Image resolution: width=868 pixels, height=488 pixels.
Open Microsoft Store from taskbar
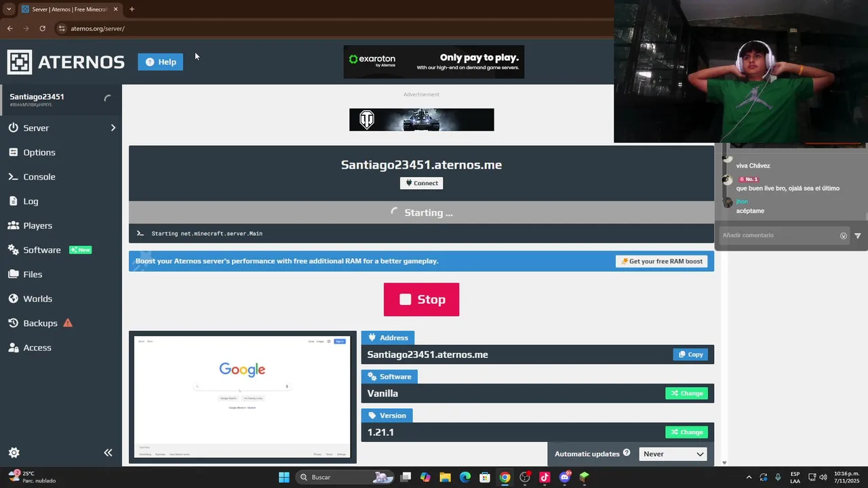pyautogui.click(x=485, y=477)
